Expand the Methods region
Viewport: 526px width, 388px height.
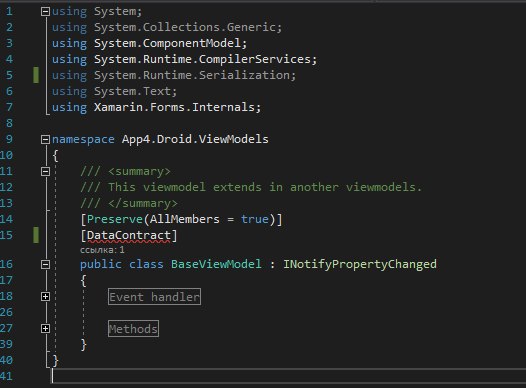coord(45,329)
